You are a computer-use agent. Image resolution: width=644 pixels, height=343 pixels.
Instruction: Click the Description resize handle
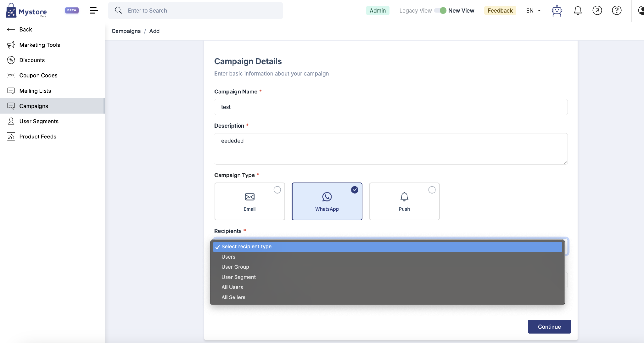click(565, 162)
